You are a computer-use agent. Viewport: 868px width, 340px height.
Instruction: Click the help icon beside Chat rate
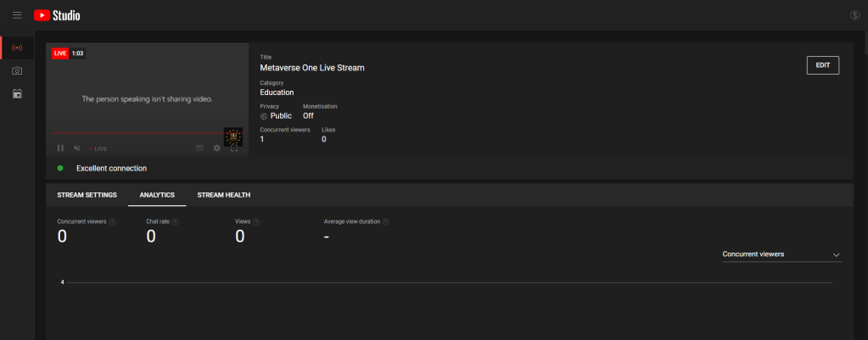coord(176,221)
